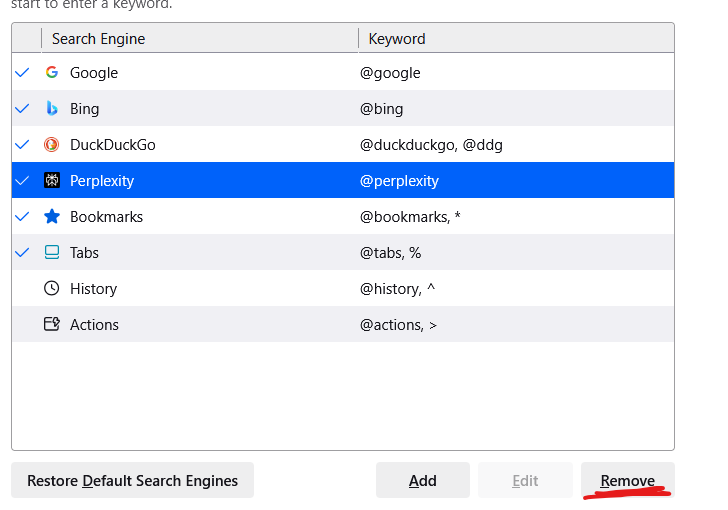Sort by the Search Engine column header
Screen dimensions: 728x510
coord(99,39)
